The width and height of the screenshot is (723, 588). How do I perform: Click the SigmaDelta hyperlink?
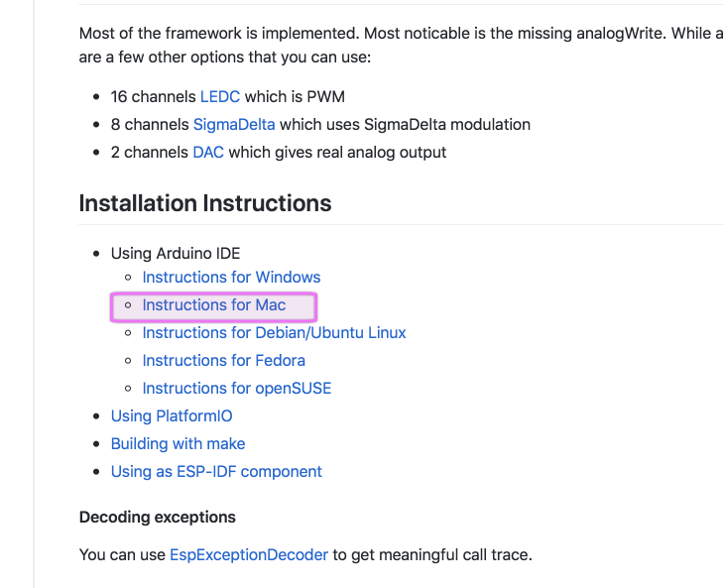pyautogui.click(x=234, y=125)
